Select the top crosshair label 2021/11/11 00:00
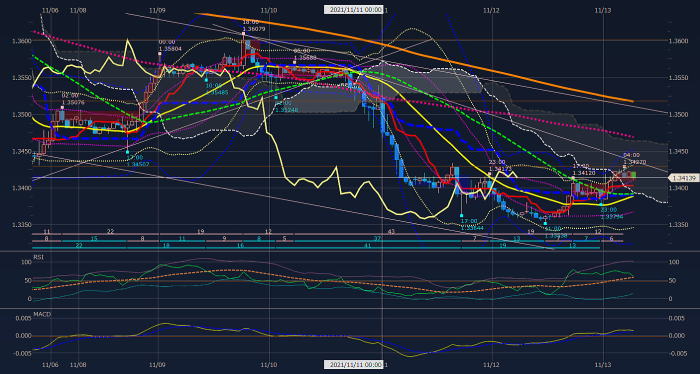This screenshot has width=700, height=374. (354, 9)
